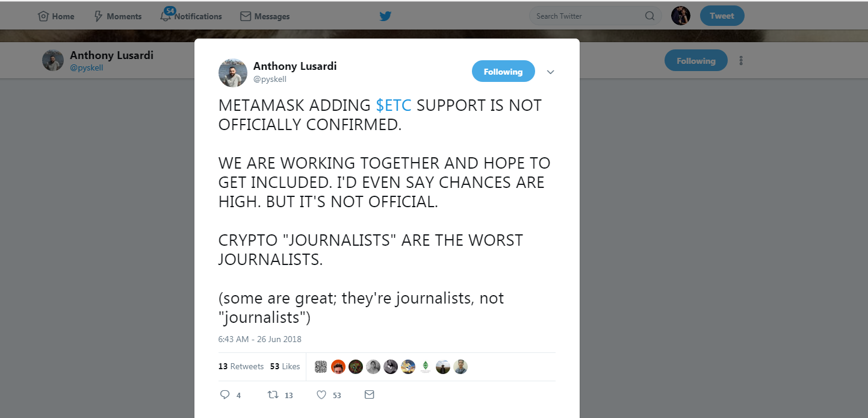Click the Twitter bird logo

385,16
